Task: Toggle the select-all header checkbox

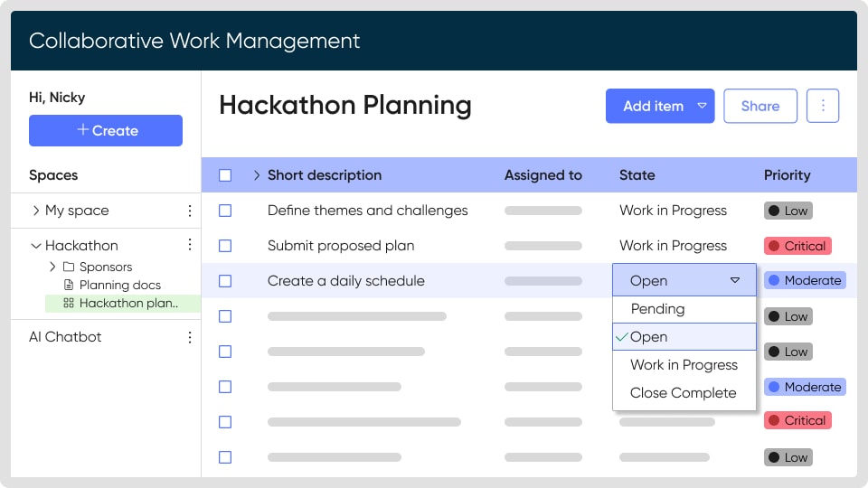Action: point(225,175)
